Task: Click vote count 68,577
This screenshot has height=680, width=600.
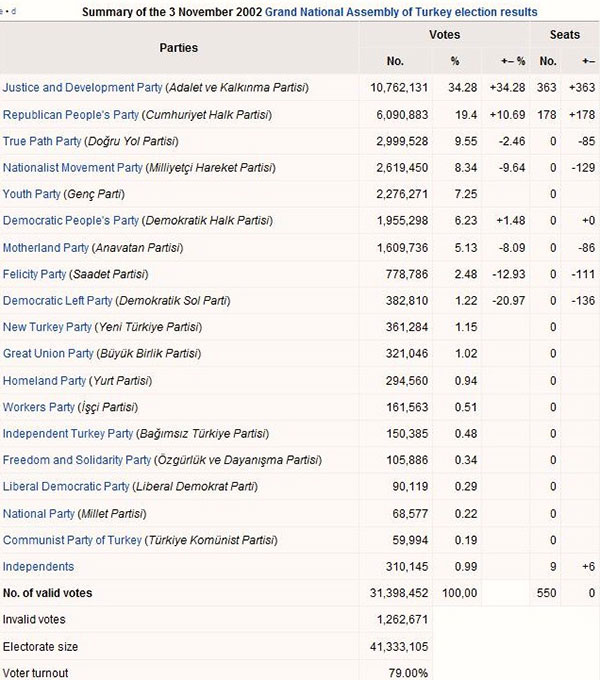Action: [410, 514]
